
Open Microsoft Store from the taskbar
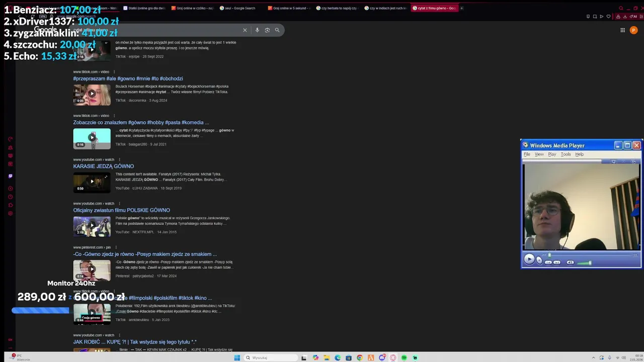click(x=349, y=358)
